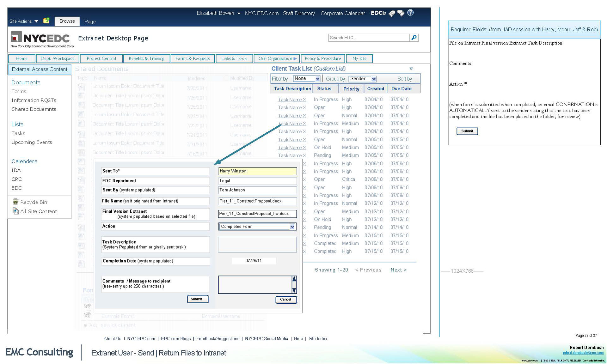607x364 pixels.
Task: Click the notes icon left of help
Action: tap(401, 13)
